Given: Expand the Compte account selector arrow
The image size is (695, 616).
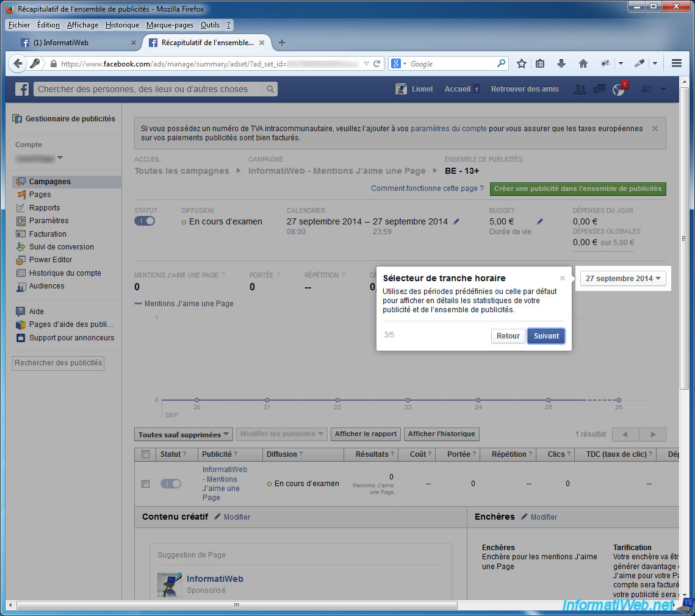Looking at the screenshot, I should 60,157.
